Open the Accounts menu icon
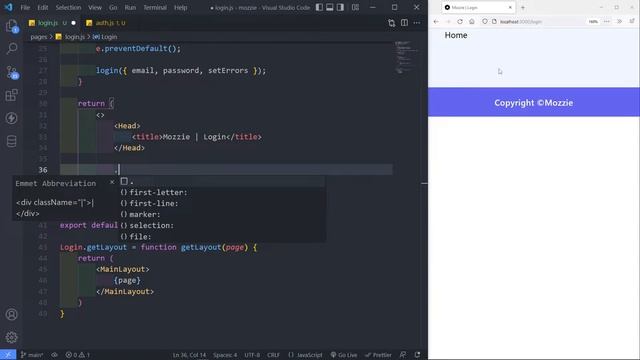The height and width of the screenshot is (360, 640). (12, 314)
